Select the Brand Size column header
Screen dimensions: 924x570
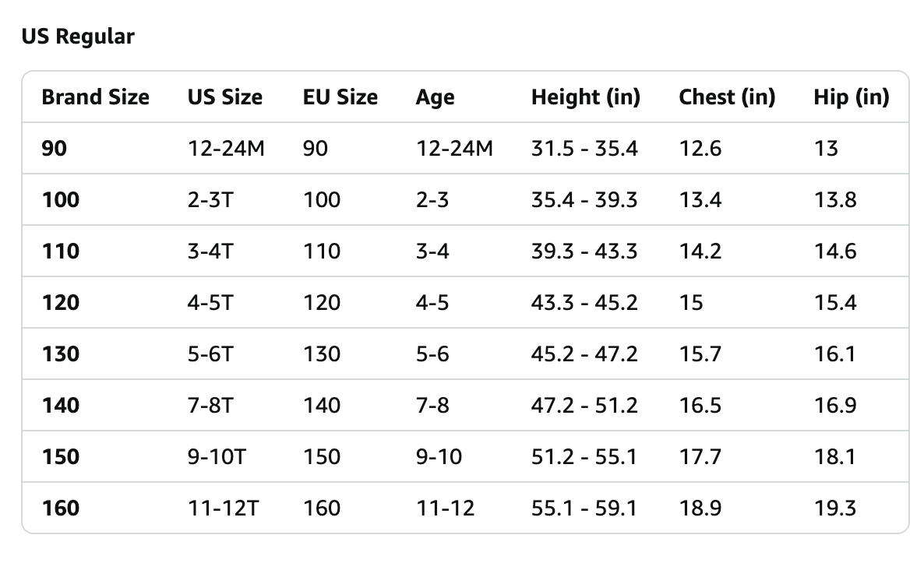click(96, 97)
